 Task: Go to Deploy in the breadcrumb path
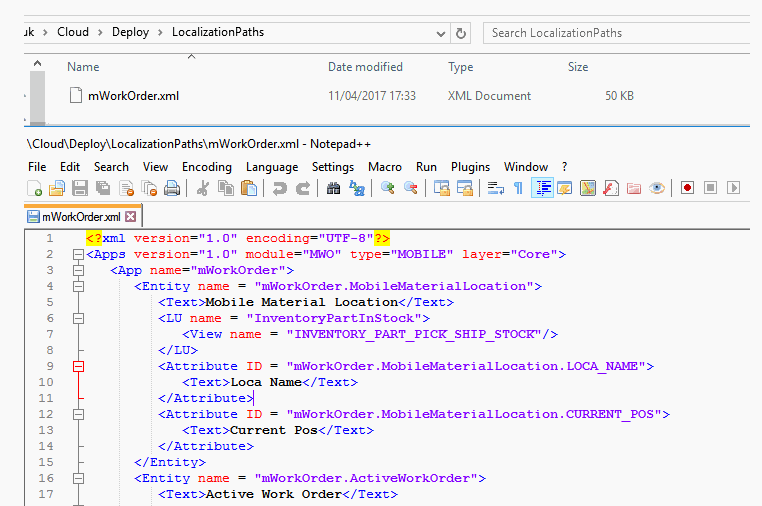pyautogui.click(x=130, y=32)
